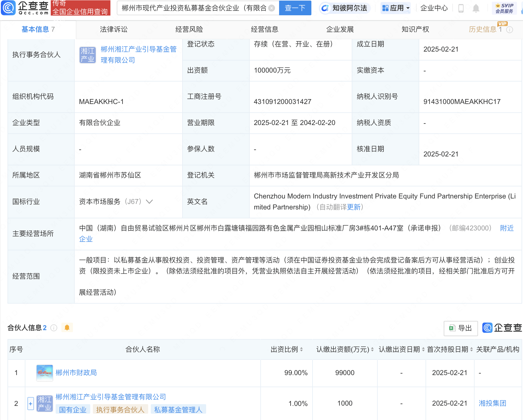Select the 所属地区 value 湖南省郴州市苏仙区

click(110, 175)
